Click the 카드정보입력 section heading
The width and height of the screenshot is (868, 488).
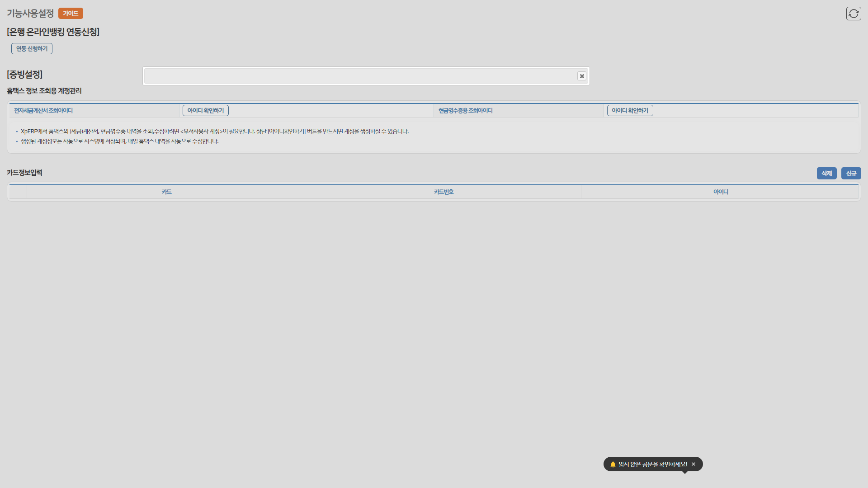pos(24,173)
